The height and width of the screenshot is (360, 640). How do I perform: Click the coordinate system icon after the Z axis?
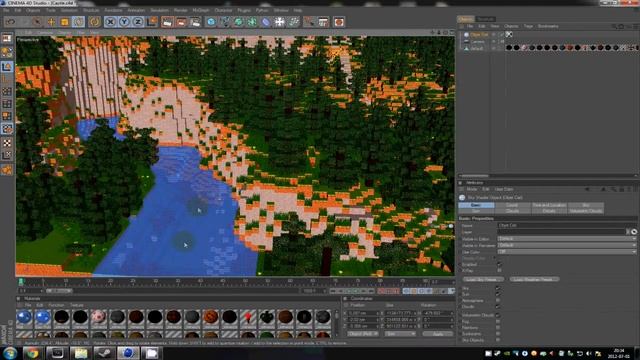152,22
